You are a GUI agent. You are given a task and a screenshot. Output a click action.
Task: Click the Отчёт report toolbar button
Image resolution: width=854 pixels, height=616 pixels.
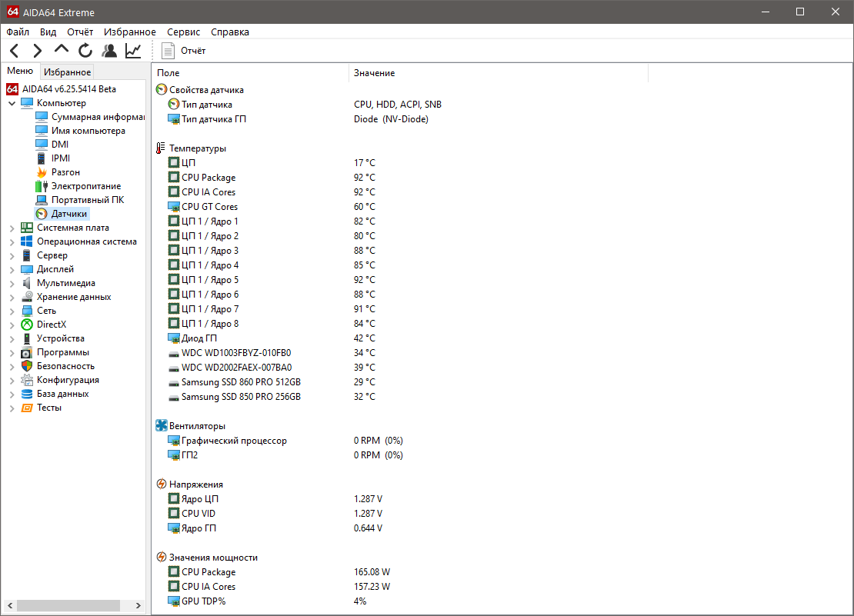(x=184, y=51)
